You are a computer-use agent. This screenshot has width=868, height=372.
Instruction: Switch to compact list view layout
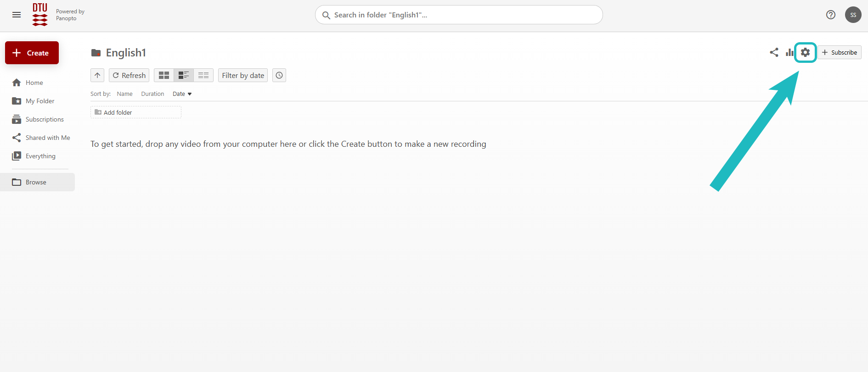(x=203, y=75)
